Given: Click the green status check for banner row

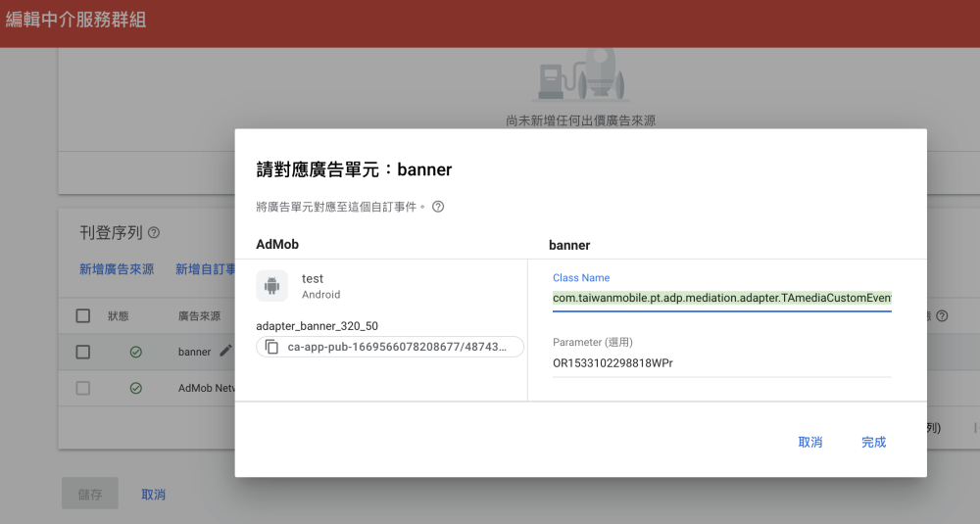Looking at the screenshot, I should [x=135, y=353].
